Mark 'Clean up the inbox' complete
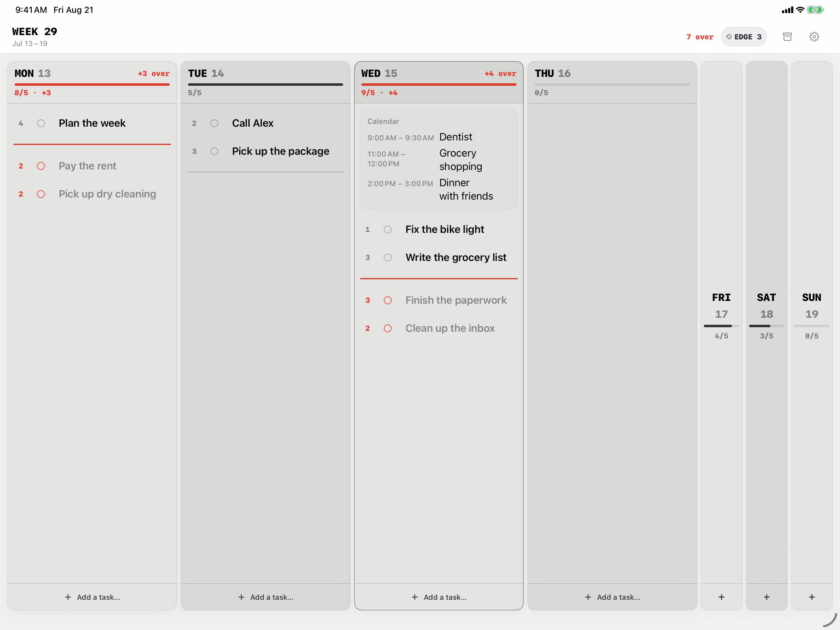This screenshot has height=630, width=840. (x=388, y=328)
